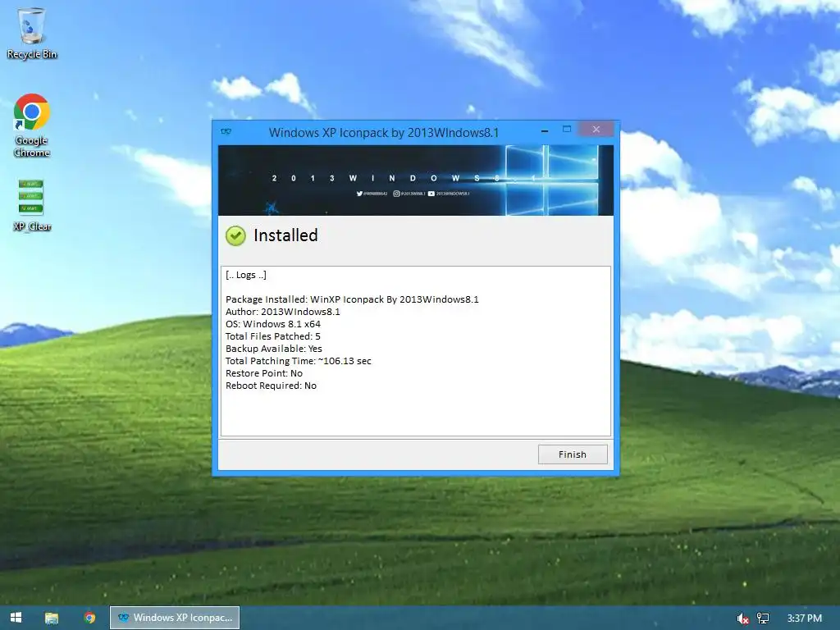Select the XP_Clear desktop file icon
840x630 pixels.
(x=32, y=205)
